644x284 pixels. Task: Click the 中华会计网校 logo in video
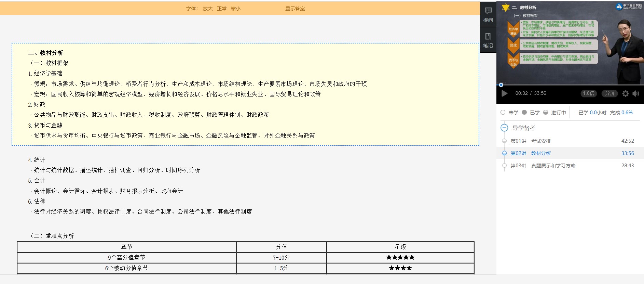click(x=629, y=7)
